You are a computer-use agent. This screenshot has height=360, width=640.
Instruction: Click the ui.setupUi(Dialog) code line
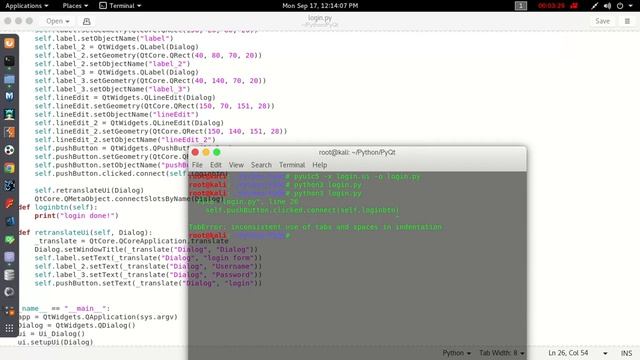55,342
